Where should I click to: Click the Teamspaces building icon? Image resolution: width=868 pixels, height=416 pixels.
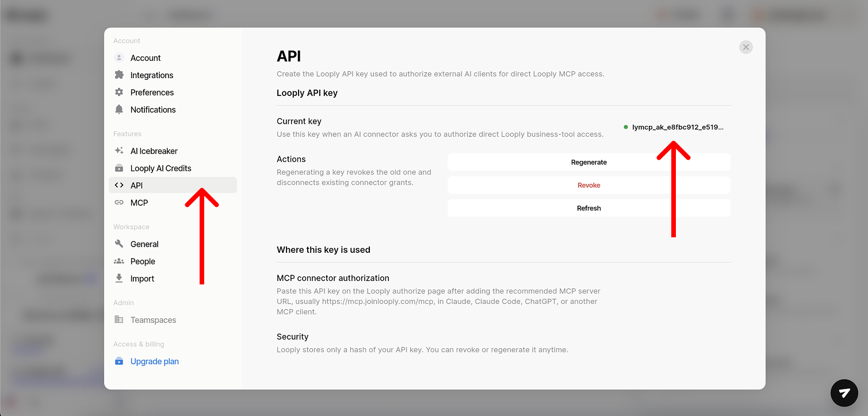[x=119, y=319]
